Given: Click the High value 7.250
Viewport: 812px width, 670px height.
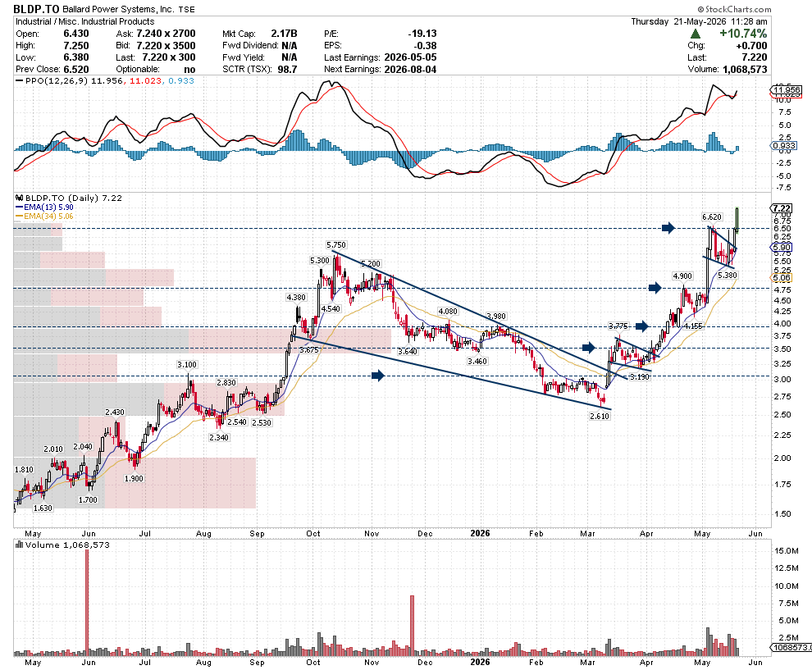Looking at the screenshot, I should 76,46.
